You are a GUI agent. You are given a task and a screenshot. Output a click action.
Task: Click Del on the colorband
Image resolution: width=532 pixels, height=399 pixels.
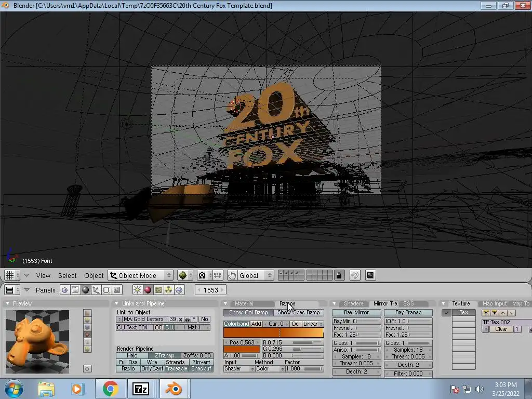296,324
